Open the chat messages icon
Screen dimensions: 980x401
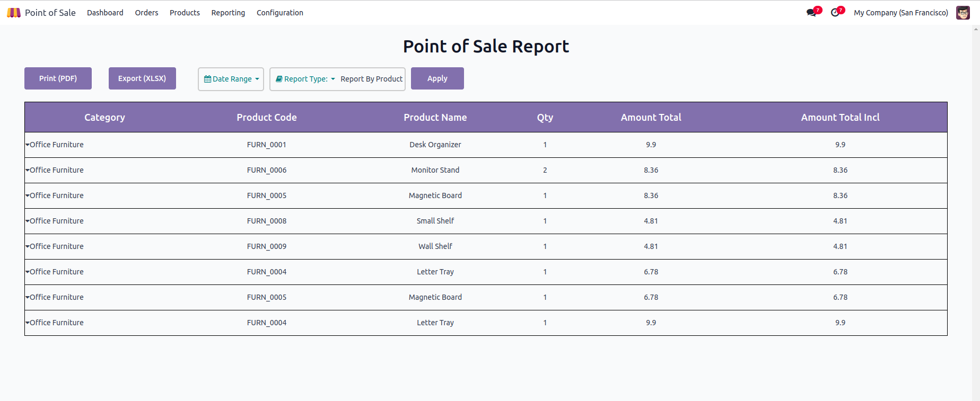[x=811, y=13]
